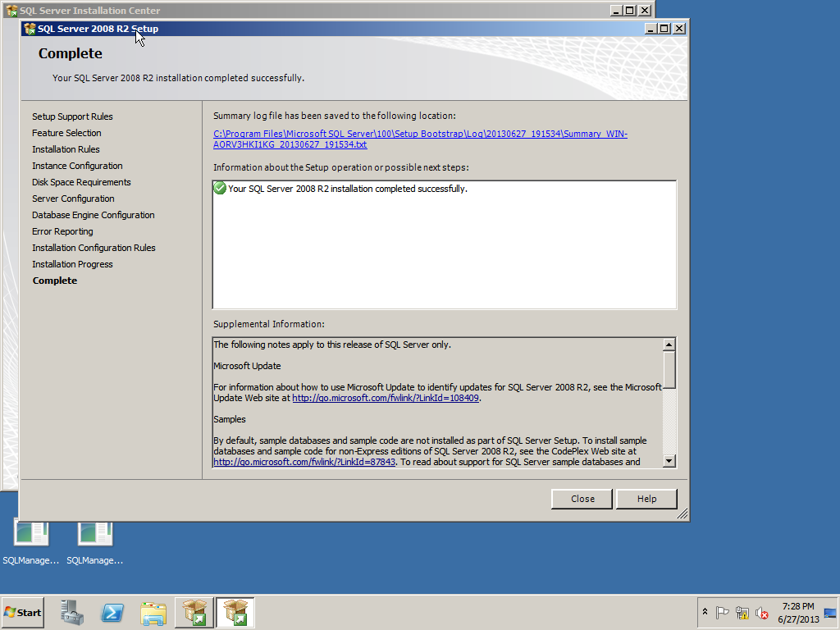The image size is (840, 630).
Task: Click Supplemental Information scrollbar thumb
Action: tap(669, 370)
